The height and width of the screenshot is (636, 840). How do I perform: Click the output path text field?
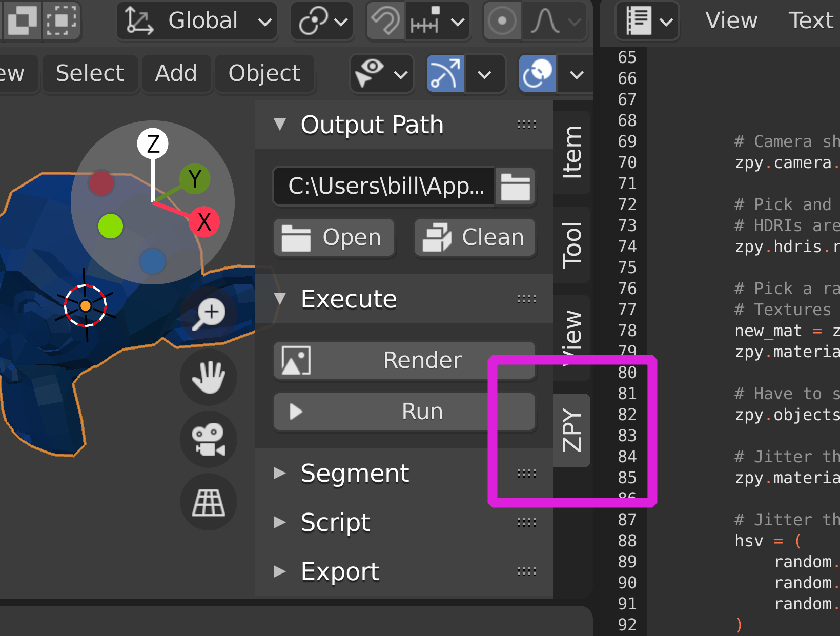pyautogui.click(x=383, y=187)
